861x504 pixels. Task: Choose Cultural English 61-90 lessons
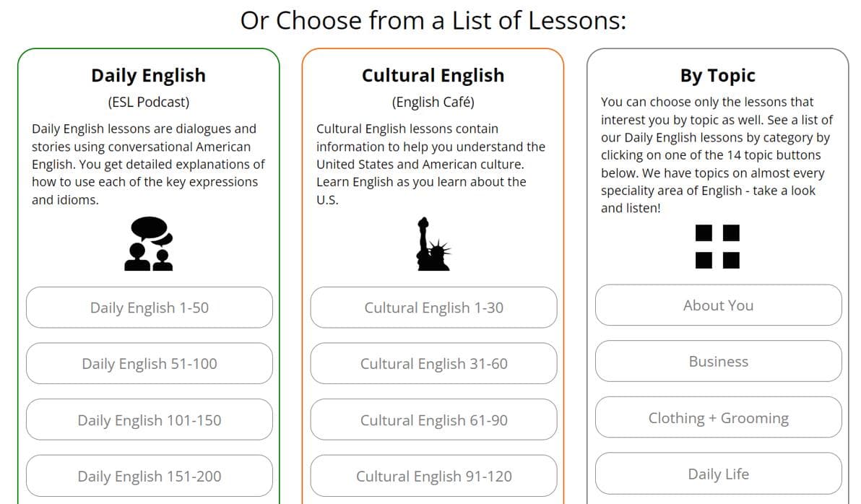click(x=434, y=420)
